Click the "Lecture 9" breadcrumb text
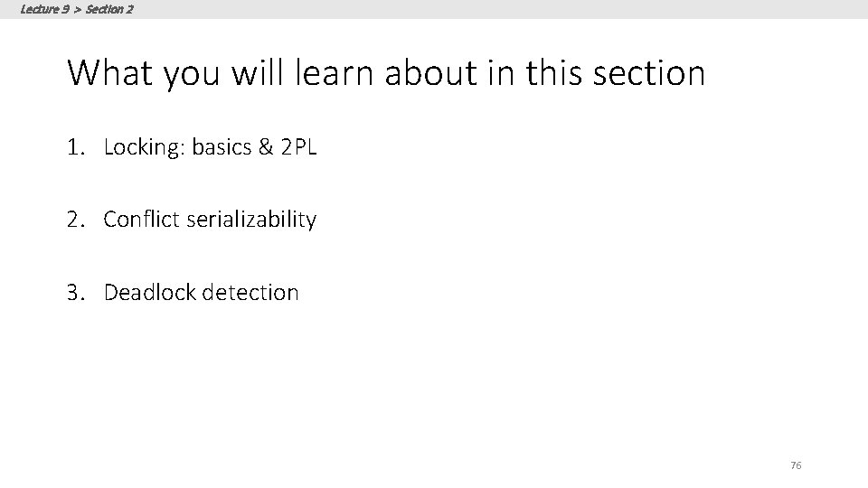 (x=44, y=9)
